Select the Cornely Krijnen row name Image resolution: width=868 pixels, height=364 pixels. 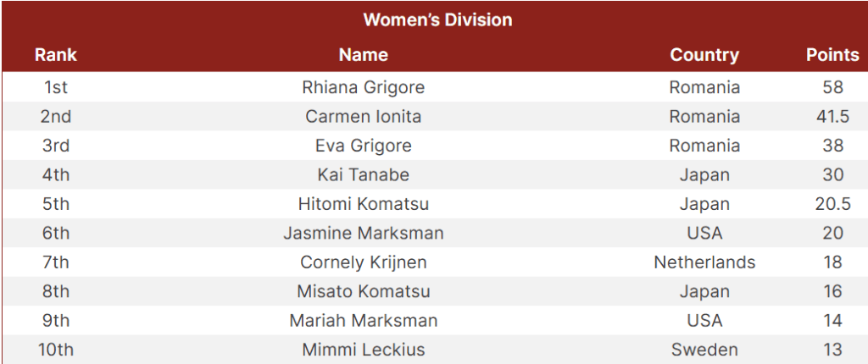(364, 262)
